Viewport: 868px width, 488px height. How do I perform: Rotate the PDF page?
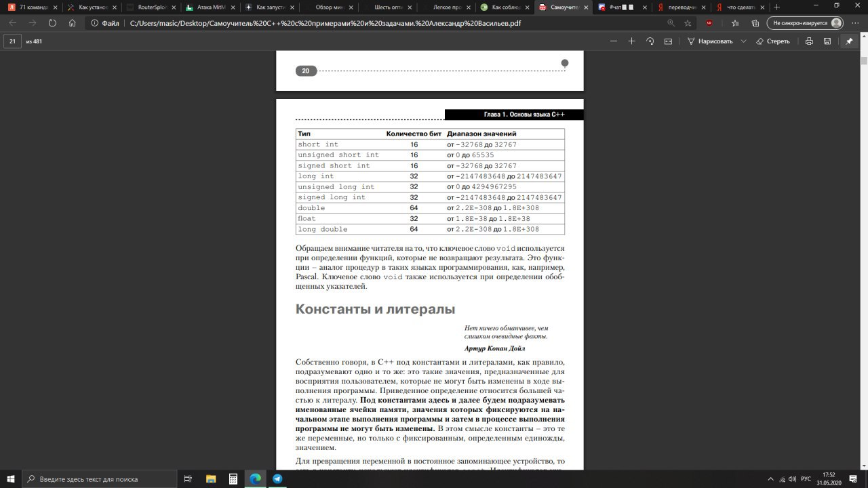(650, 41)
